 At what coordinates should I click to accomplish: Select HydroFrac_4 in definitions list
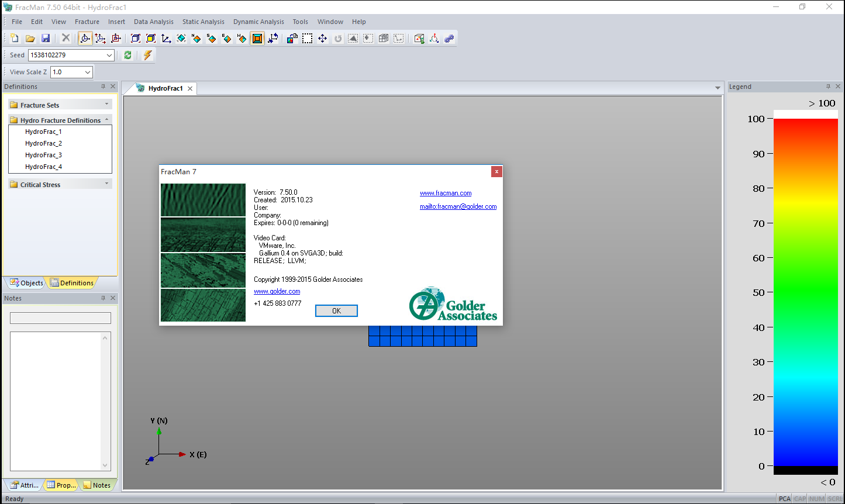pos(43,167)
